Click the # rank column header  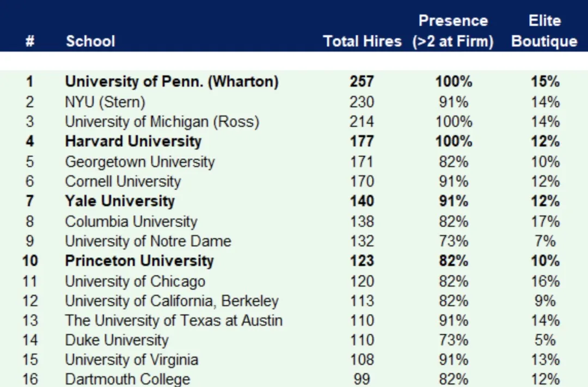point(30,41)
